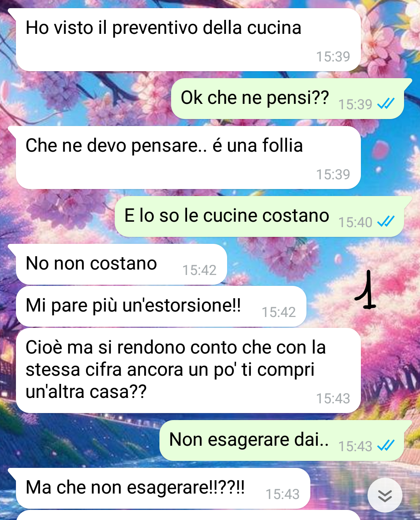Tap message 'Che ne devo pensare.. é una follia'
Viewport: 420px width, 520px height.
[x=188, y=158]
